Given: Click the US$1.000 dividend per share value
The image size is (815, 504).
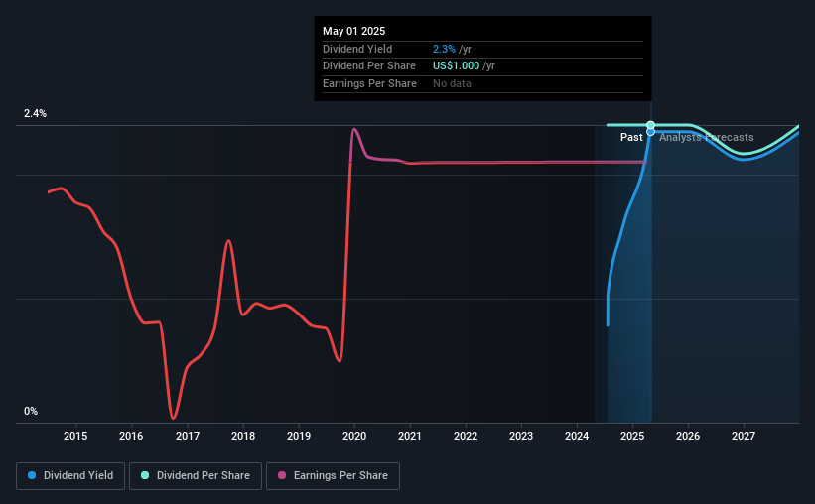Looking at the screenshot, I should tap(456, 66).
